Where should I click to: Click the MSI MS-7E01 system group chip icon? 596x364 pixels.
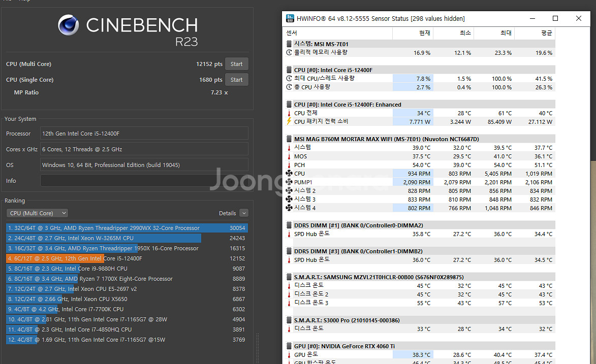click(289, 44)
